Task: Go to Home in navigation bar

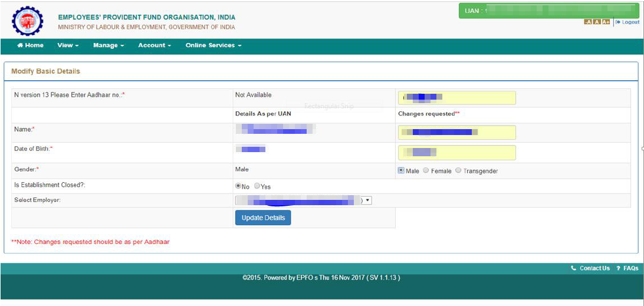Action: tap(31, 45)
